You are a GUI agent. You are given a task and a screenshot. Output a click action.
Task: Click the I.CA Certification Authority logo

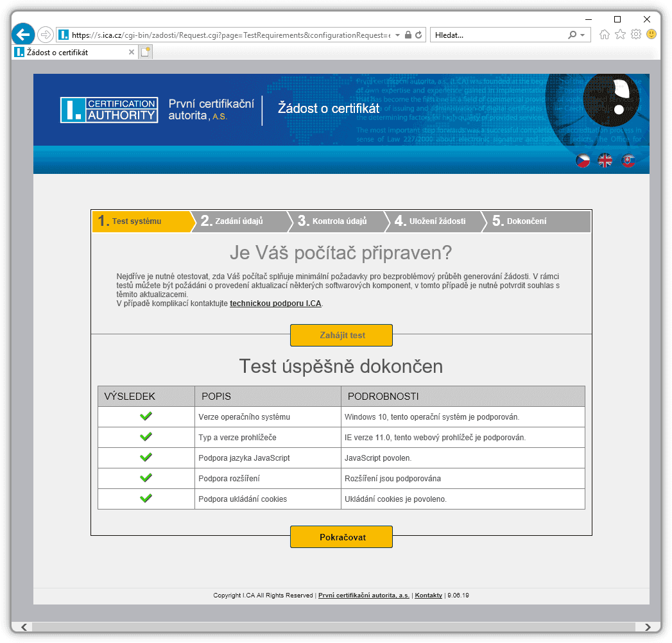(109, 110)
